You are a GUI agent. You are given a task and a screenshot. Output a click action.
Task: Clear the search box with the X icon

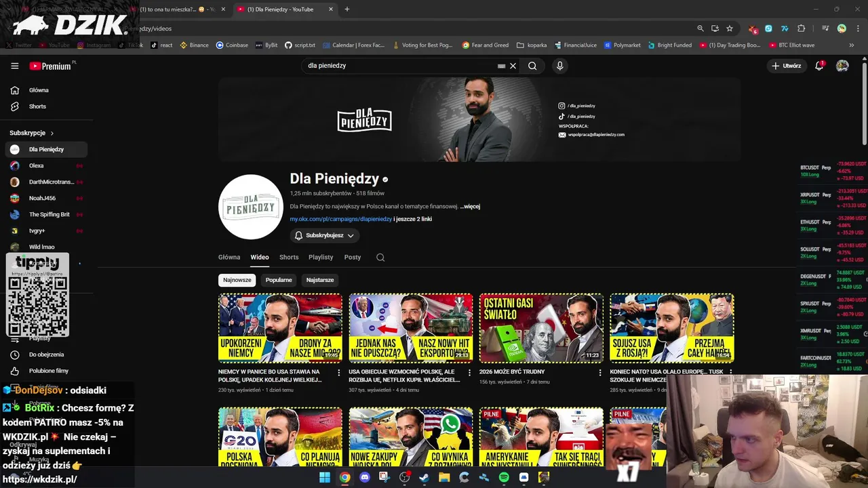click(x=513, y=66)
